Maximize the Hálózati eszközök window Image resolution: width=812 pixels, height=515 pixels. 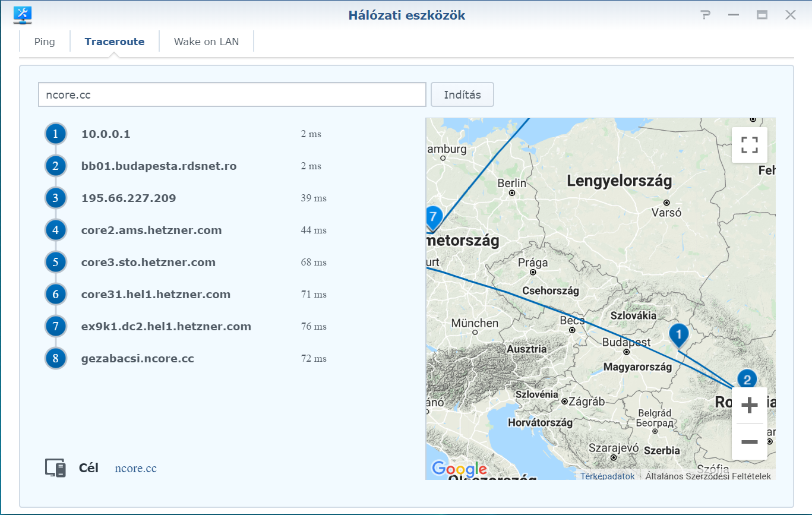tap(762, 15)
